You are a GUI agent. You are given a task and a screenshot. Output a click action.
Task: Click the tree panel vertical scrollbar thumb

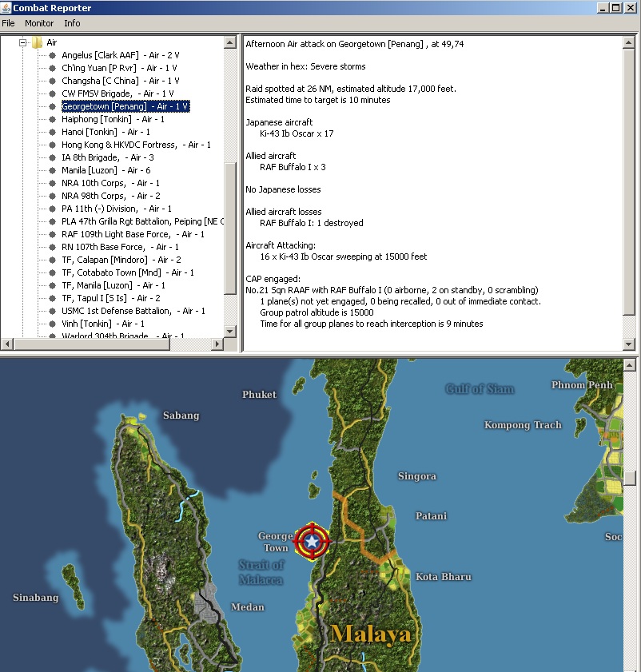[x=230, y=229]
